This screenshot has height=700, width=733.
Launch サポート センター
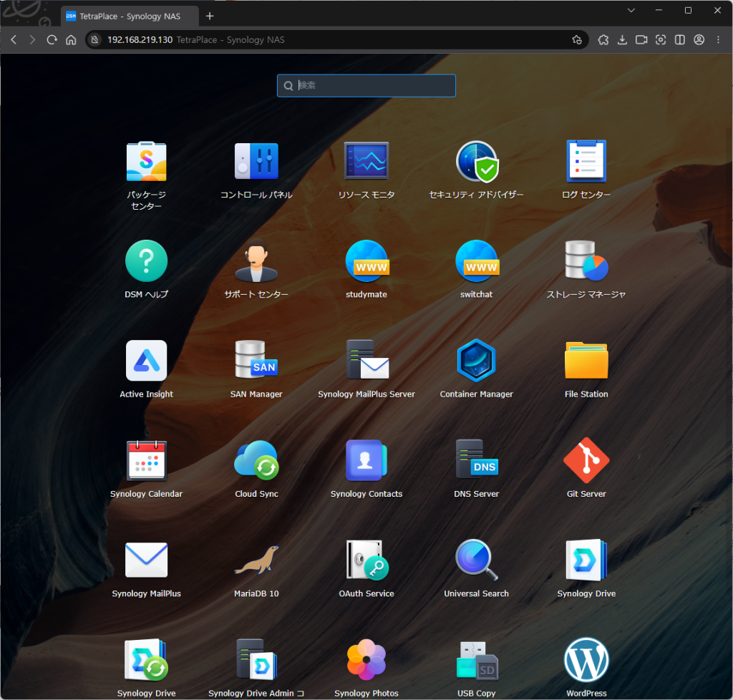256,261
